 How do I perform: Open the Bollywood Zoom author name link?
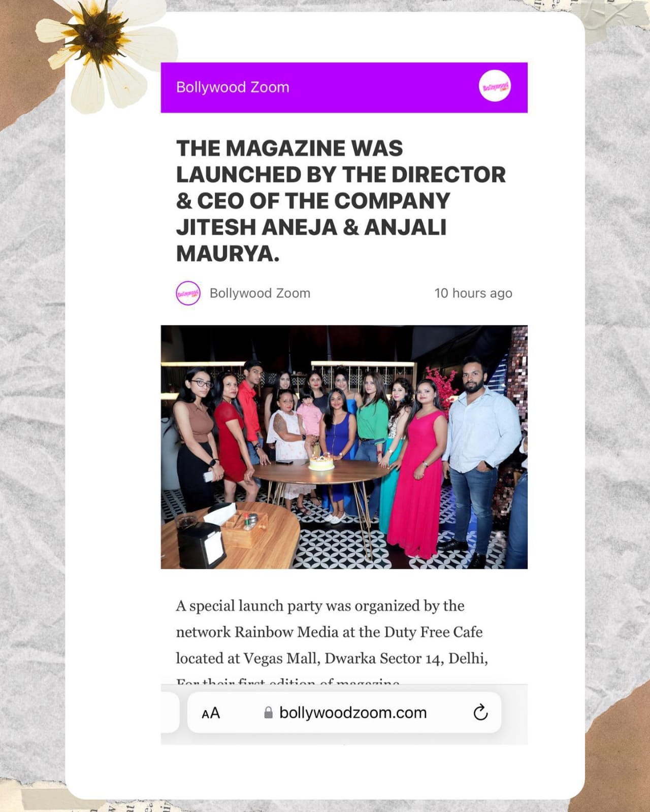coord(259,293)
